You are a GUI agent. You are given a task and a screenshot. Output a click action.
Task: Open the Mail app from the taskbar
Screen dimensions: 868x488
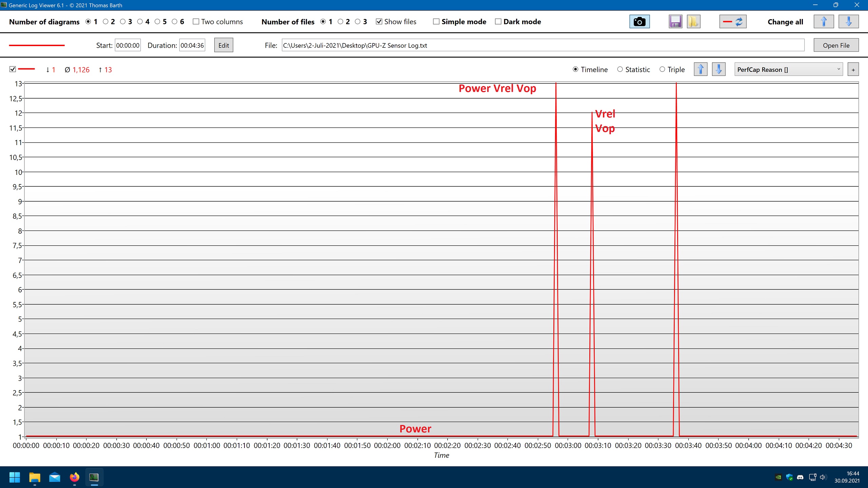55,477
